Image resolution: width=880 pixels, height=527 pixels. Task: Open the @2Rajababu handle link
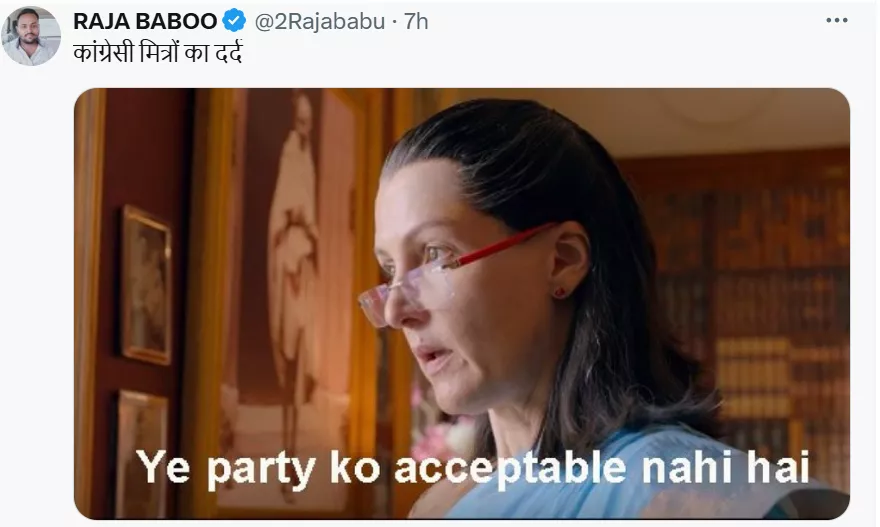[x=320, y=21]
